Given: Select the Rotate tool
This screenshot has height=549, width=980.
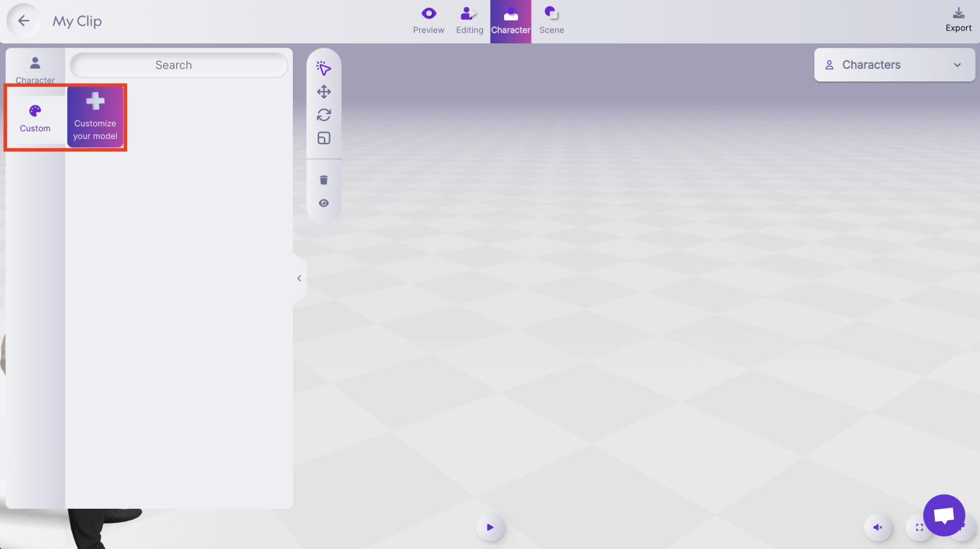Looking at the screenshot, I should point(323,115).
